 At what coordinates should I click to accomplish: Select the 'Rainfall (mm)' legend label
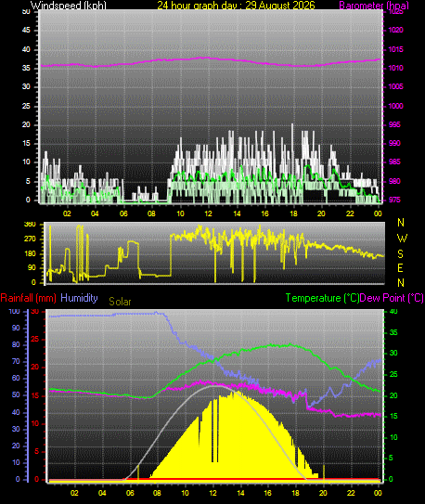[x=28, y=298]
